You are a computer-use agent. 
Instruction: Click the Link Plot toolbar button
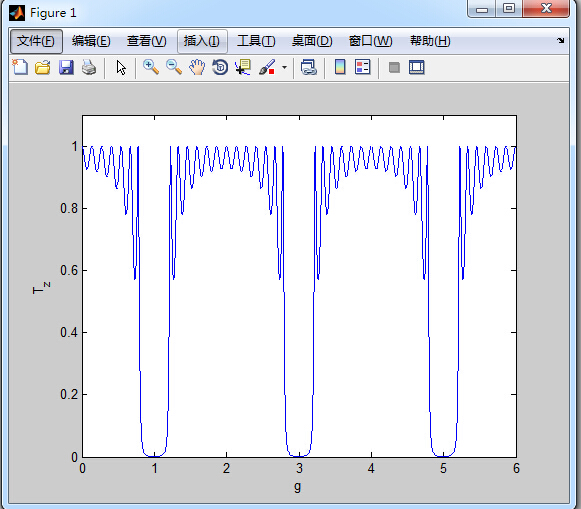(x=309, y=67)
